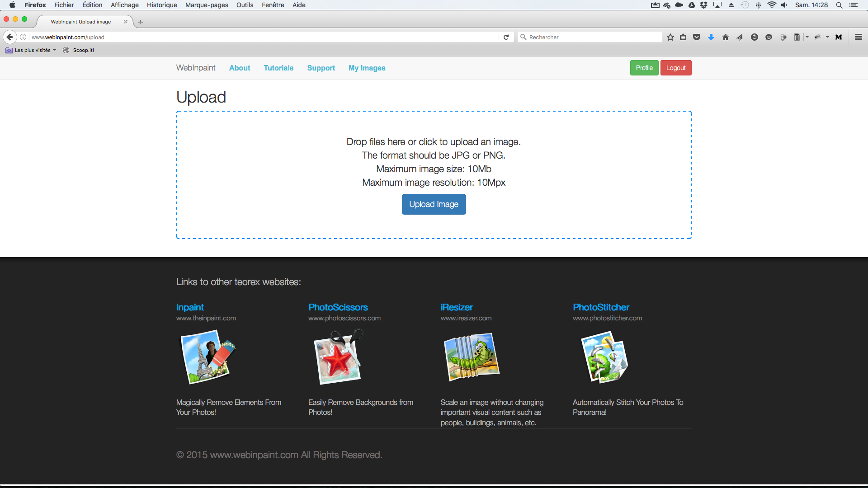The width and height of the screenshot is (868, 488).
Task: Click the reload page icon
Action: [506, 37]
